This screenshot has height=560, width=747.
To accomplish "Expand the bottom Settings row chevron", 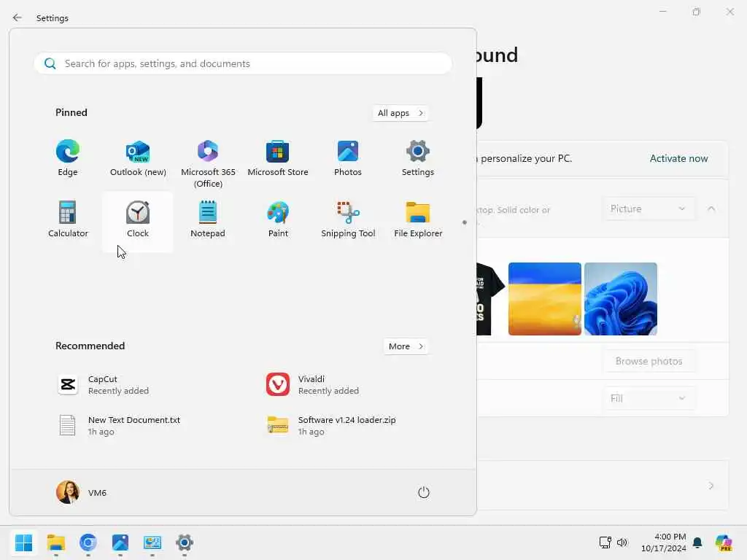I will [711, 486].
